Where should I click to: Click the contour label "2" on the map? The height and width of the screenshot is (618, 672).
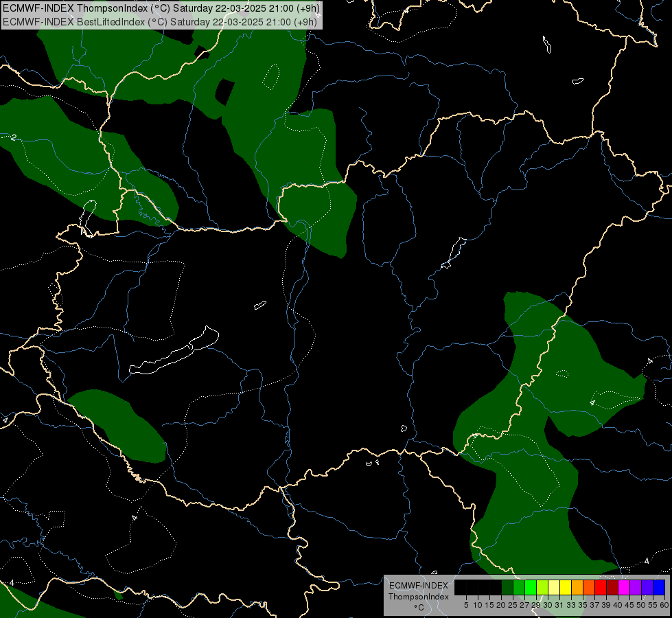coord(14,137)
